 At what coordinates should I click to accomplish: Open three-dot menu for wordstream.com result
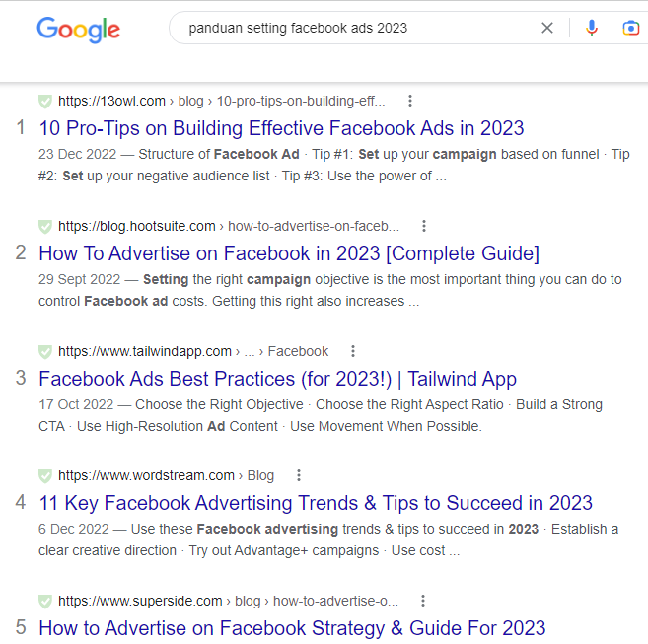[x=299, y=475]
